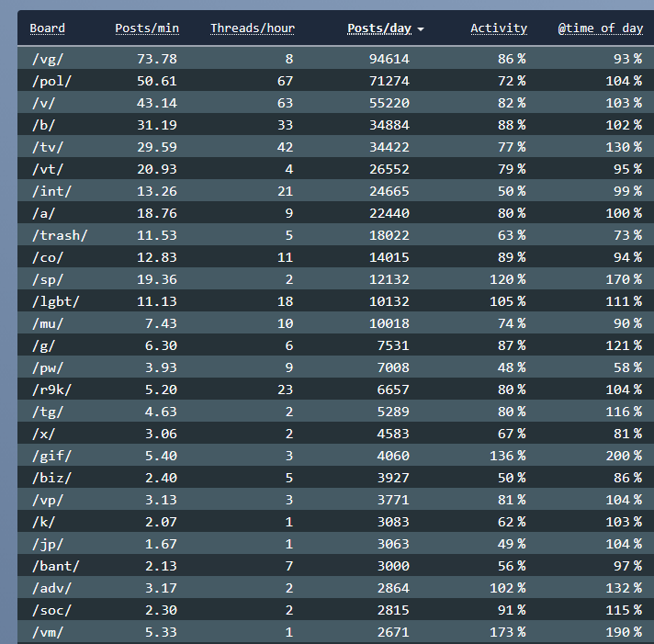Open the /tv/ board entry
654x644 pixels.
pyautogui.click(x=48, y=147)
